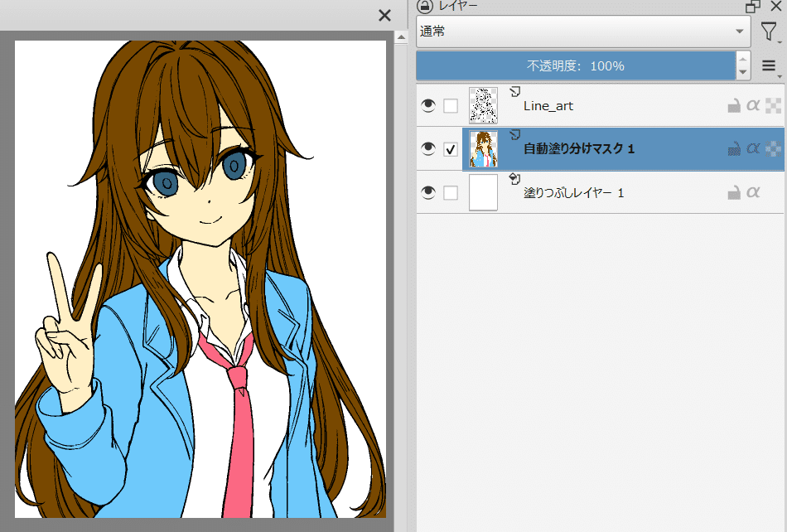The width and height of the screenshot is (787, 532).
Task: Click the 塗りつぶしレイヤー 1 fill layer icon
Action: pos(514,178)
